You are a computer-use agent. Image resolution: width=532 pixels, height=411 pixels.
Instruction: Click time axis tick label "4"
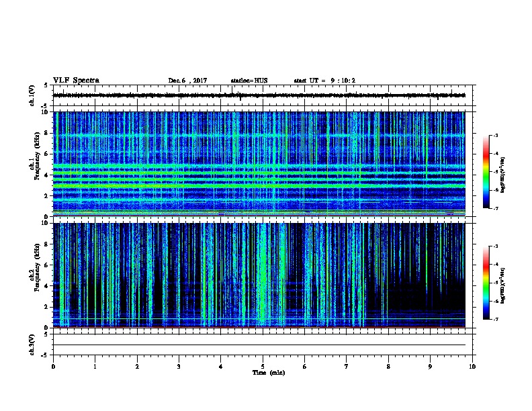[x=221, y=367]
